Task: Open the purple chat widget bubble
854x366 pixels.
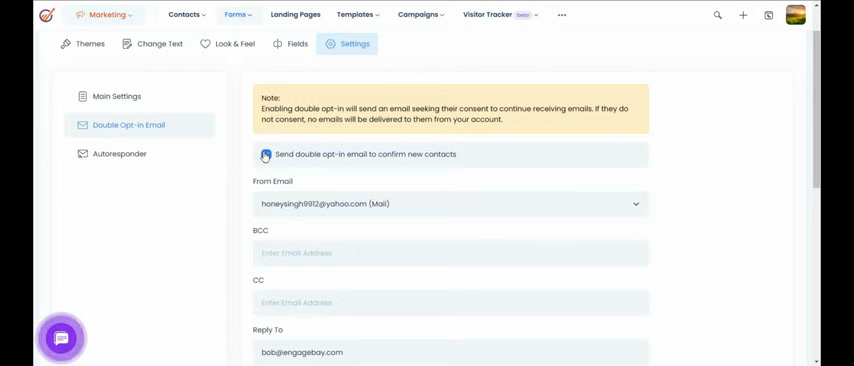Action: coord(62,338)
